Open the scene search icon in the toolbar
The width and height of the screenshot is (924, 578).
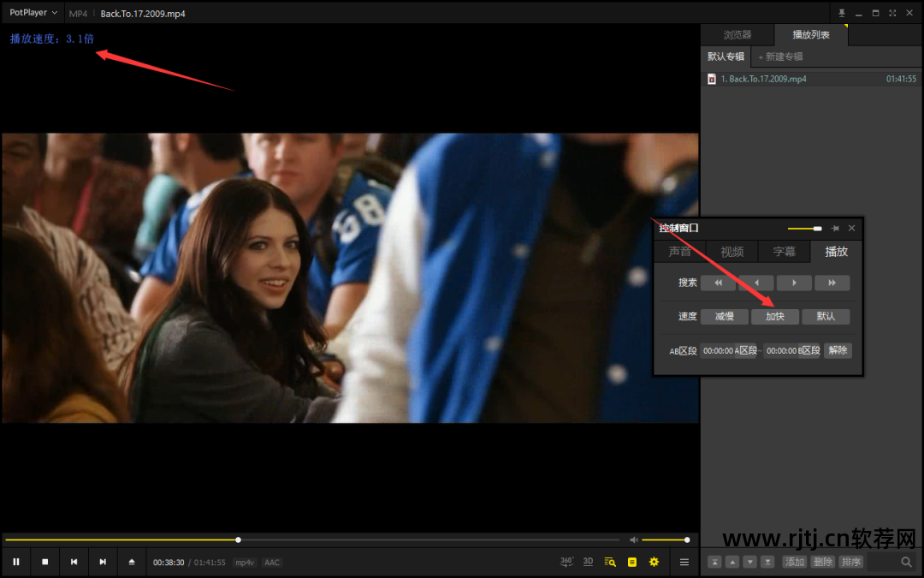(610, 562)
